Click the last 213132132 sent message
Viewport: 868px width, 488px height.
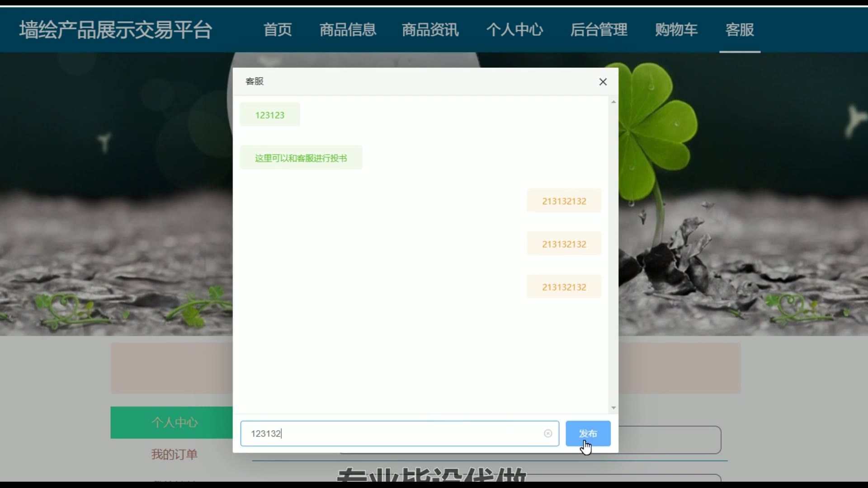click(x=564, y=286)
